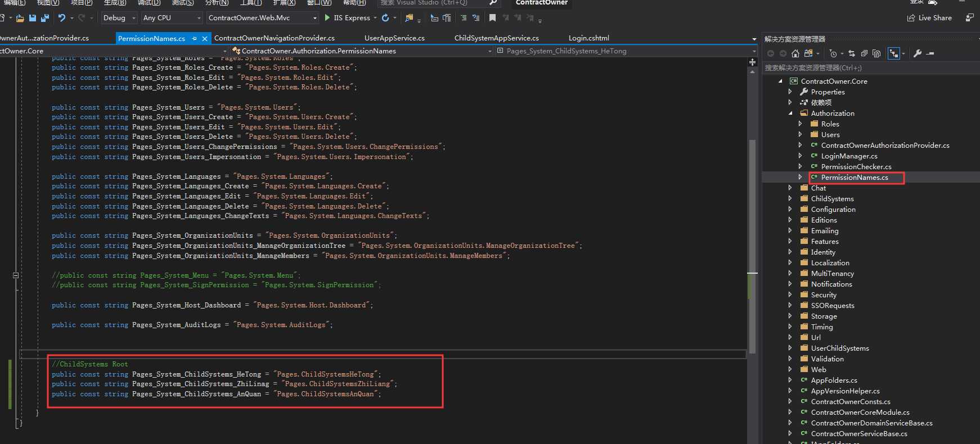The image size is (980, 444).
Task: Open the Any CPU platform dropdown
Action: tap(172, 18)
